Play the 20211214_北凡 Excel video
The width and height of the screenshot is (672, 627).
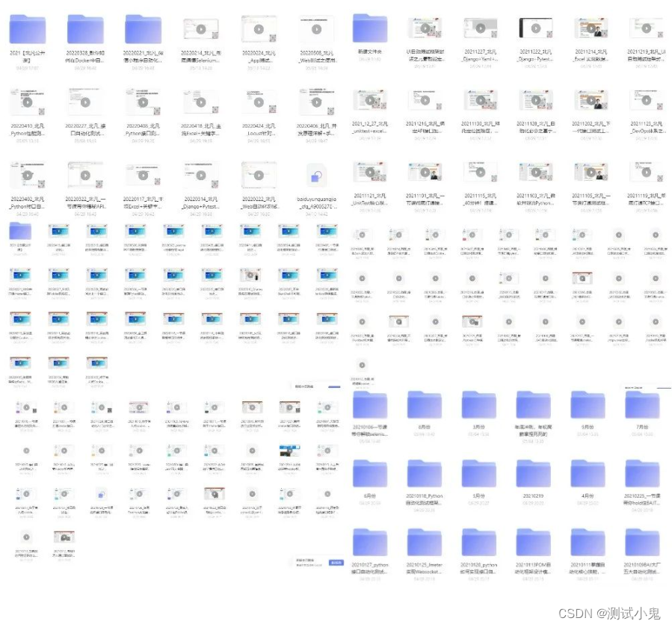591,28
